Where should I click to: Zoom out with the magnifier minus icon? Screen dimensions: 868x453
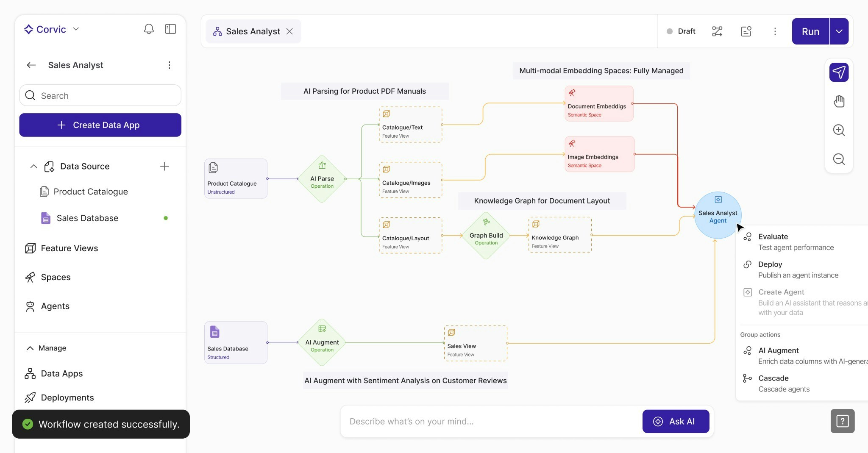click(x=839, y=159)
